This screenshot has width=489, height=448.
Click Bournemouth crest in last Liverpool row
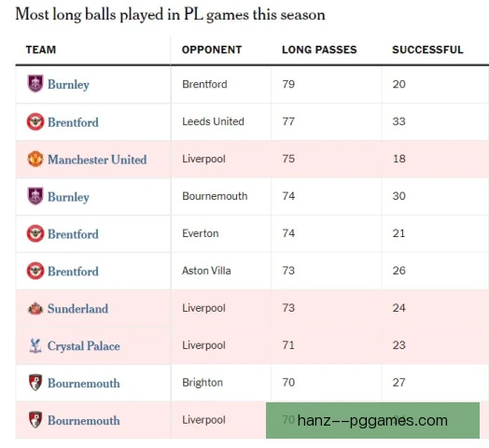click(x=35, y=420)
